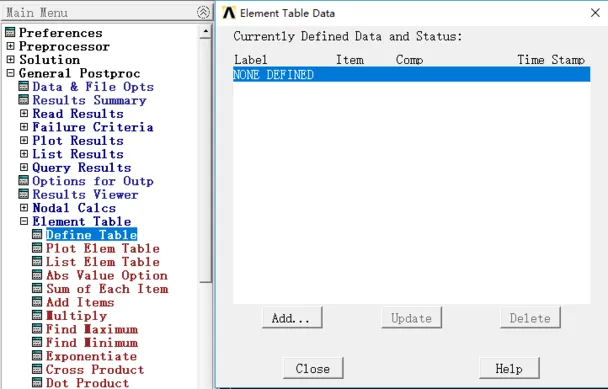Click the Options for Outp icon
Image resolution: width=608 pixels, height=389 pixels.
(x=24, y=181)
